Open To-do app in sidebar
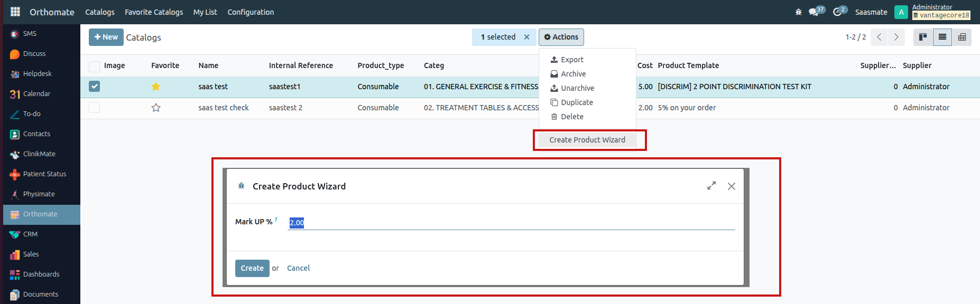The image size is (980, 304). [42, 114]
